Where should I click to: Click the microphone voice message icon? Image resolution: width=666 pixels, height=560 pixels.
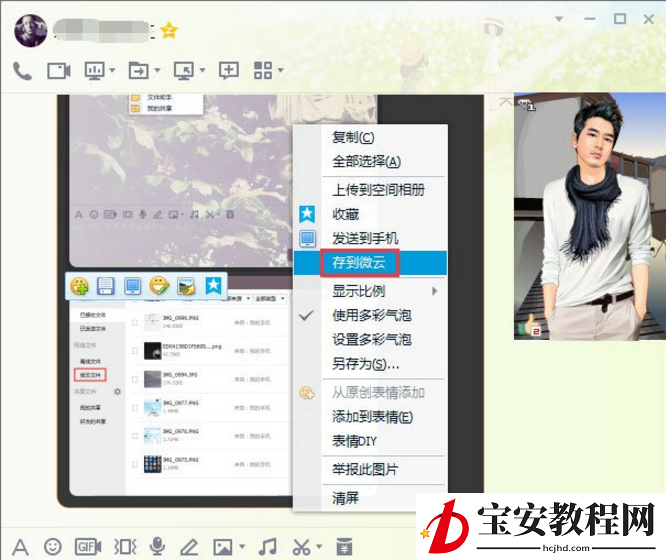157,546
